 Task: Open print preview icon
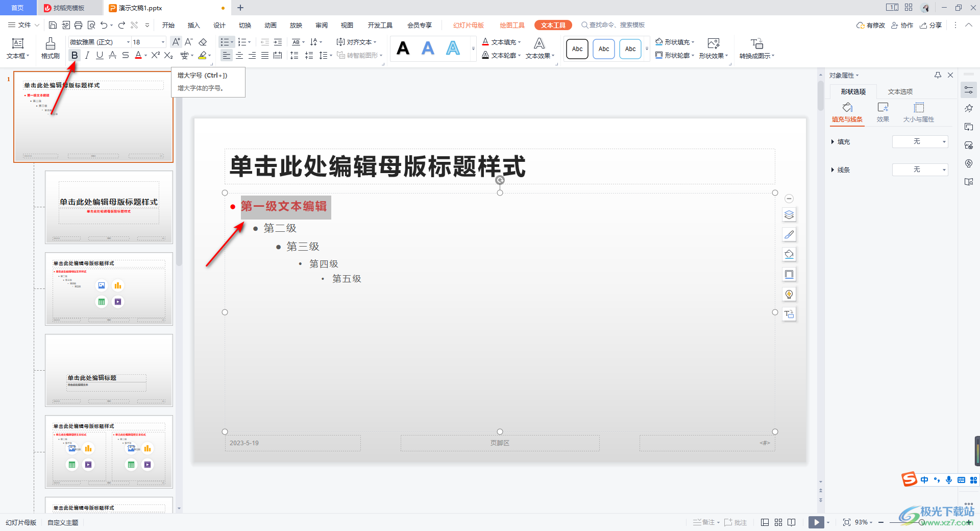[x=91, y=25]
